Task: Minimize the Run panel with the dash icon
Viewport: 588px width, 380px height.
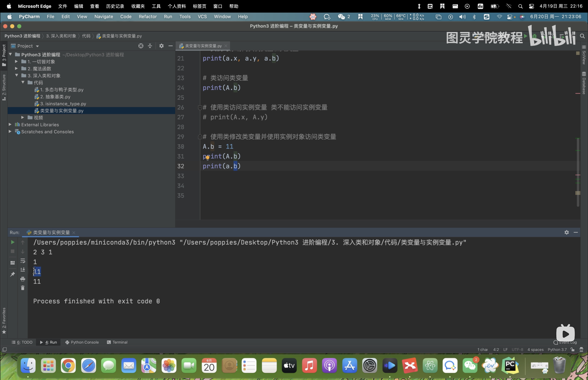Action: click(576, 233)
